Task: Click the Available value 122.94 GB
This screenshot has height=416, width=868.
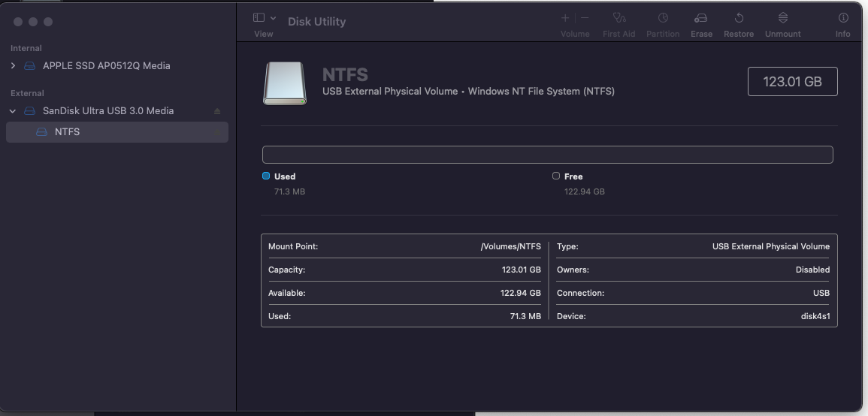Action: pos(520,293)
